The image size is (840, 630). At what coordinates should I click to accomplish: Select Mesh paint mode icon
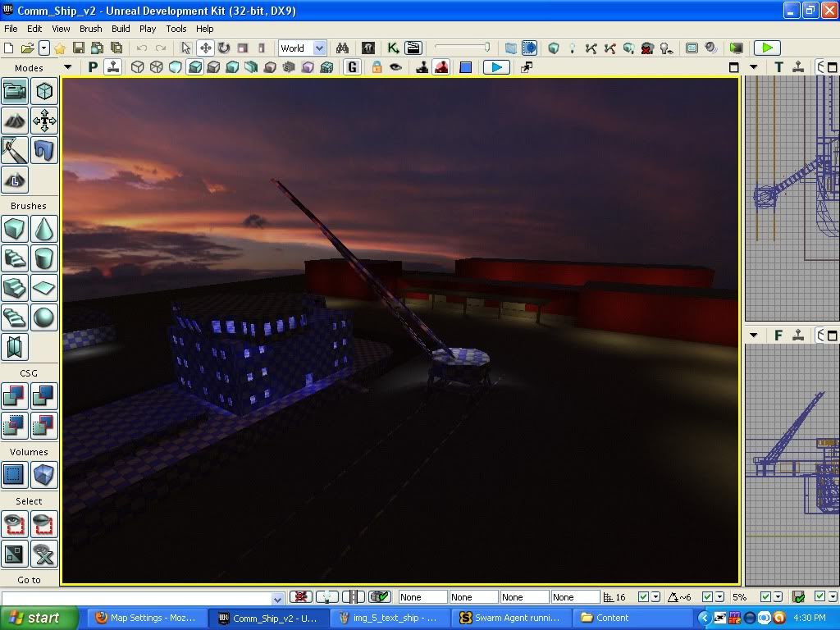point(15,151)
